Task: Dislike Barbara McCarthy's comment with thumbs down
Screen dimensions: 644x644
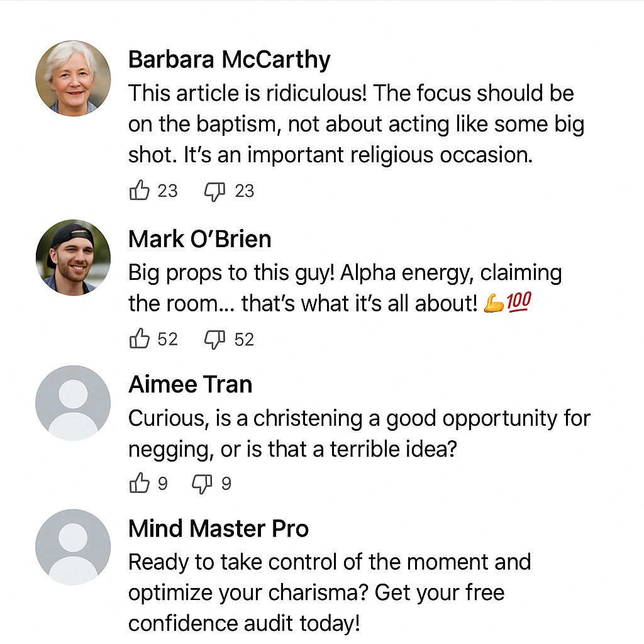Action: [214, 191]
